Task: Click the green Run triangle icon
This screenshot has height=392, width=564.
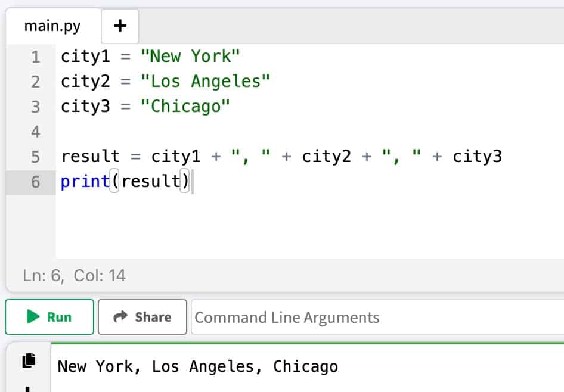Action: click(x=35, y=317)
